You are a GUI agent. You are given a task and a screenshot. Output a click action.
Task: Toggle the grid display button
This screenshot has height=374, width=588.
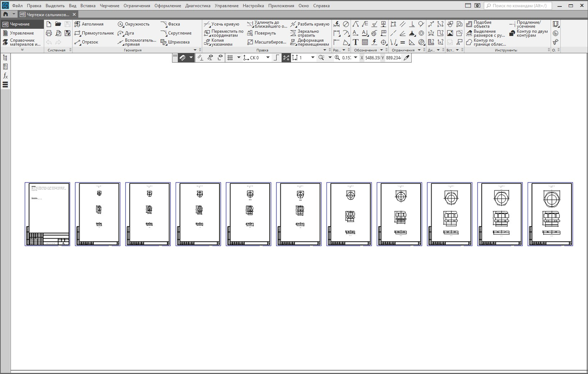point(230,58)
